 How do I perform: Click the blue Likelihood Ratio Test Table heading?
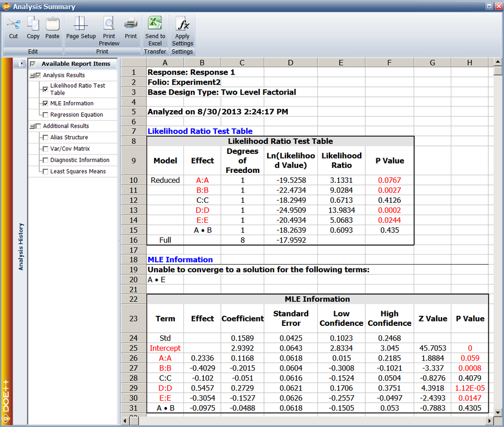[200, 131]
